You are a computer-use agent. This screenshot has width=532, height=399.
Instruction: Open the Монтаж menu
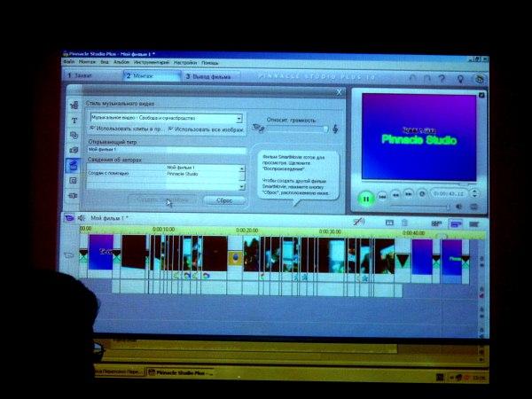pos(87,62)
